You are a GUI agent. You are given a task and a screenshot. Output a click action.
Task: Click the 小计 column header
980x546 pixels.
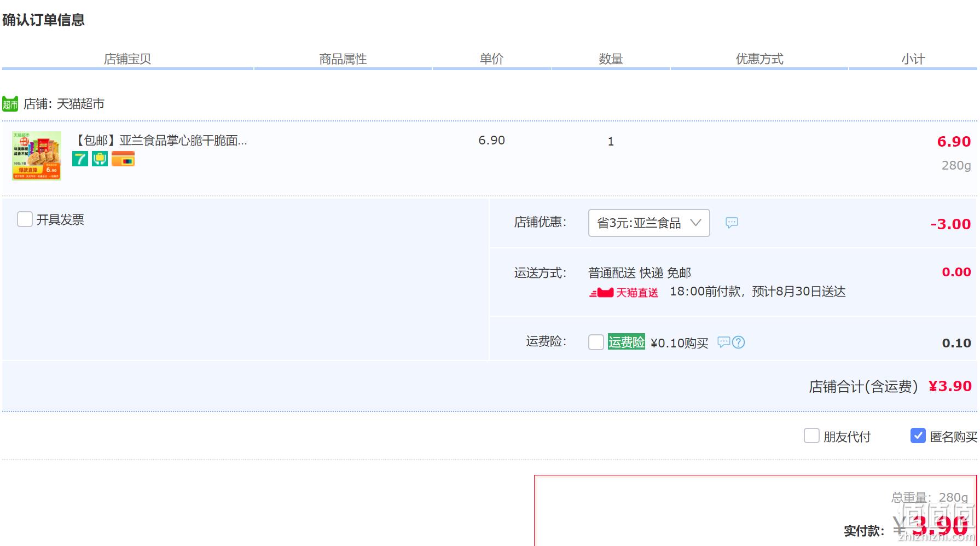(x=913, y=59)
